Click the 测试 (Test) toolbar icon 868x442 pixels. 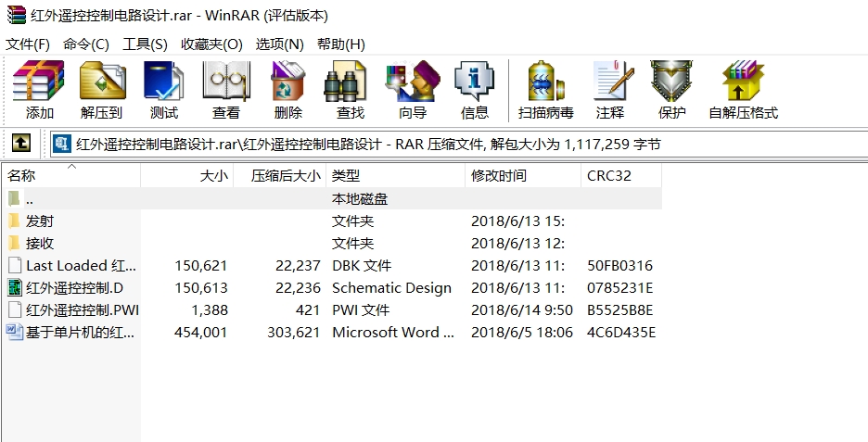click(164, 81)
